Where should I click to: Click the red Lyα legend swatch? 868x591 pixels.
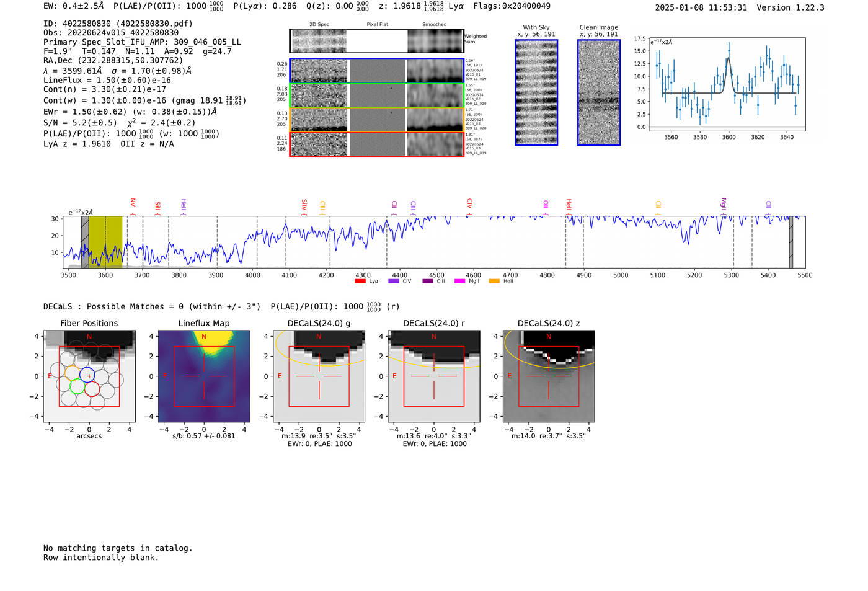pos(360,281)
